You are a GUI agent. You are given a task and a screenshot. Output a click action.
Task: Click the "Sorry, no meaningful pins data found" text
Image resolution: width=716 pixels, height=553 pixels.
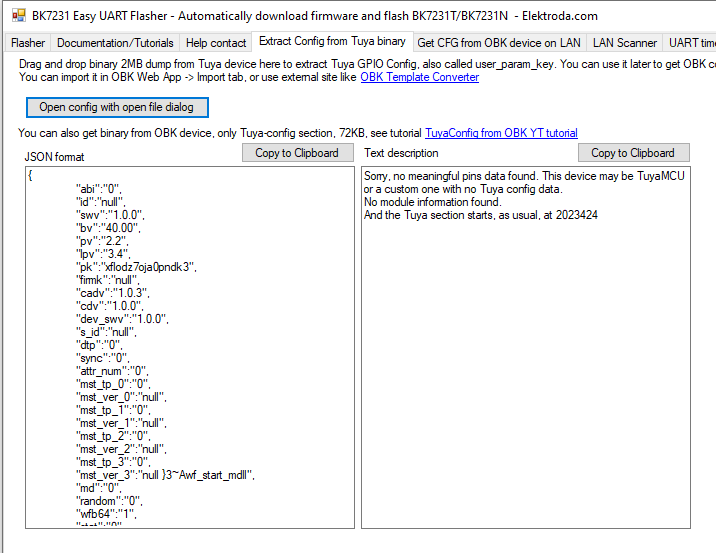(451, 176)
